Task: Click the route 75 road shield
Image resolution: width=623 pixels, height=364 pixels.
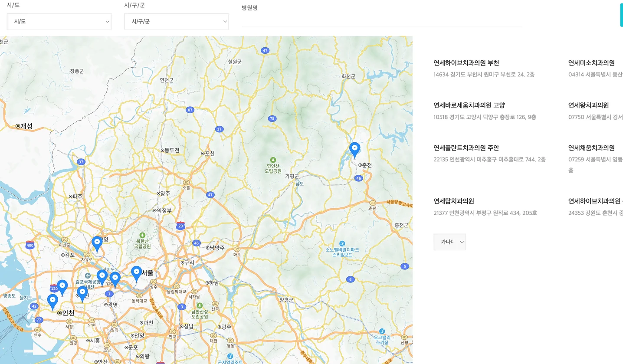Action: tap(272, 118)
